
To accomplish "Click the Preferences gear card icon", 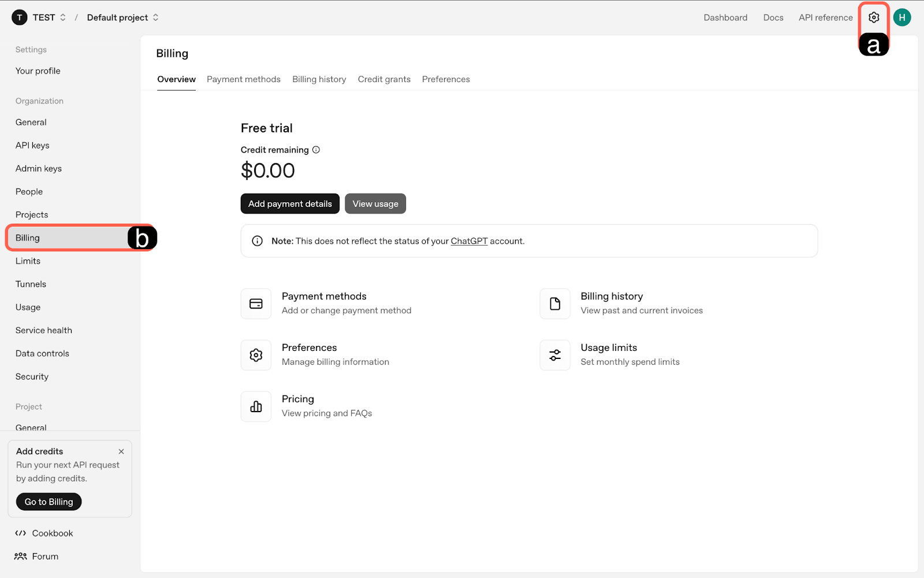I will pos(256,355).
